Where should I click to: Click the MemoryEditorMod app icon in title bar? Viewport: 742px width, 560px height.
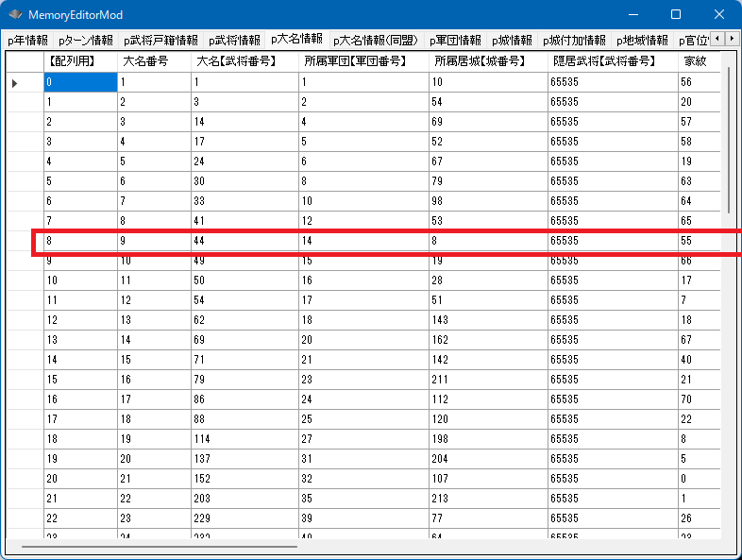[15, 15]
